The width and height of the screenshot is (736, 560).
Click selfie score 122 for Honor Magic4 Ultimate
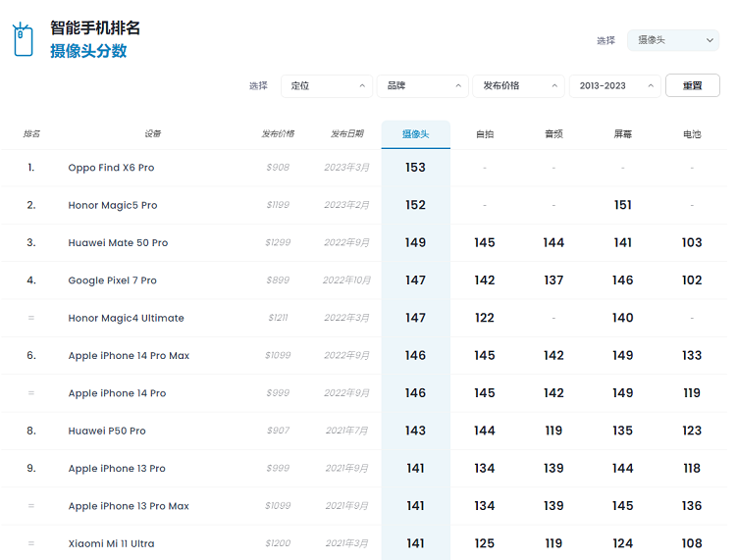tap(485, 318)
